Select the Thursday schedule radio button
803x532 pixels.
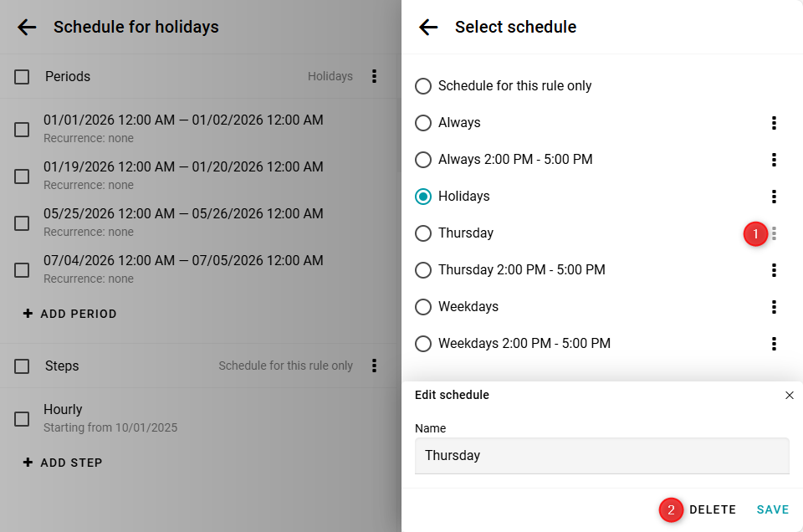[x=423, y=233]
